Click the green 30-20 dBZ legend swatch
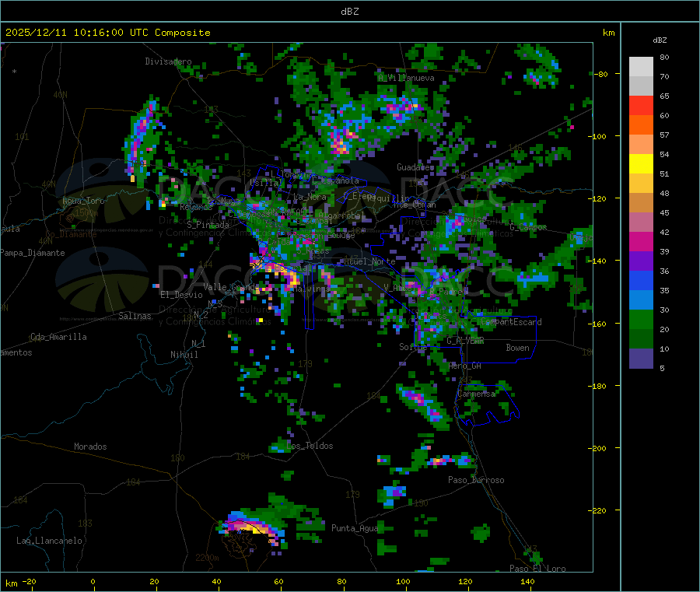 [641, 319]
